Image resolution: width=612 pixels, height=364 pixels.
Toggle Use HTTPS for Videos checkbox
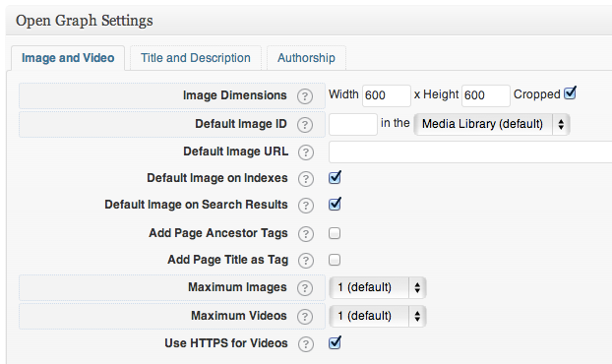click(x=335, y=342)
